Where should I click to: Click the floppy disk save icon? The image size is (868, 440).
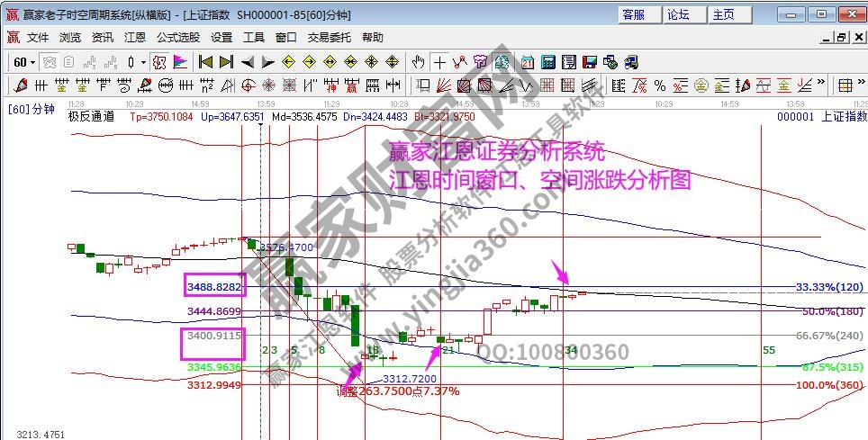point(589,62)
